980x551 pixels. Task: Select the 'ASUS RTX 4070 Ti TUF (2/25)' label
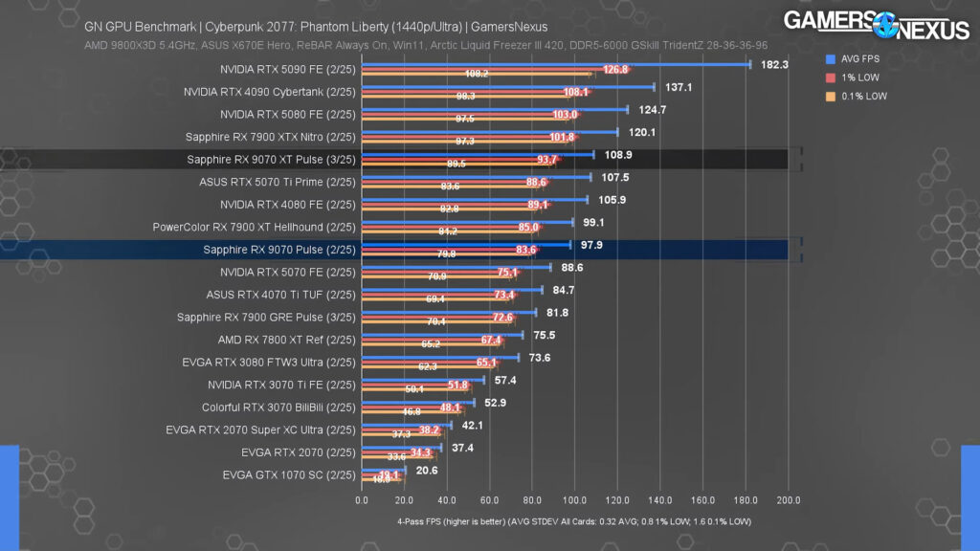tap(280, 295)
